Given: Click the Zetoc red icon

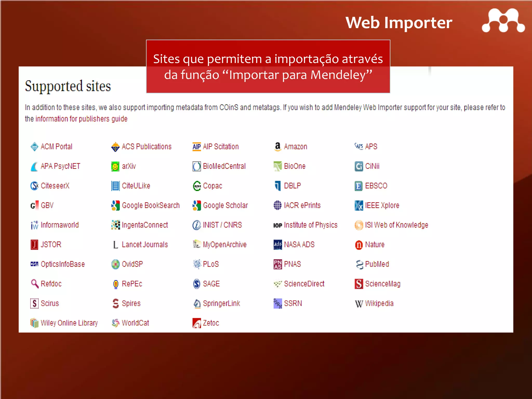Looking at the screenshot, I should [197, 323].
